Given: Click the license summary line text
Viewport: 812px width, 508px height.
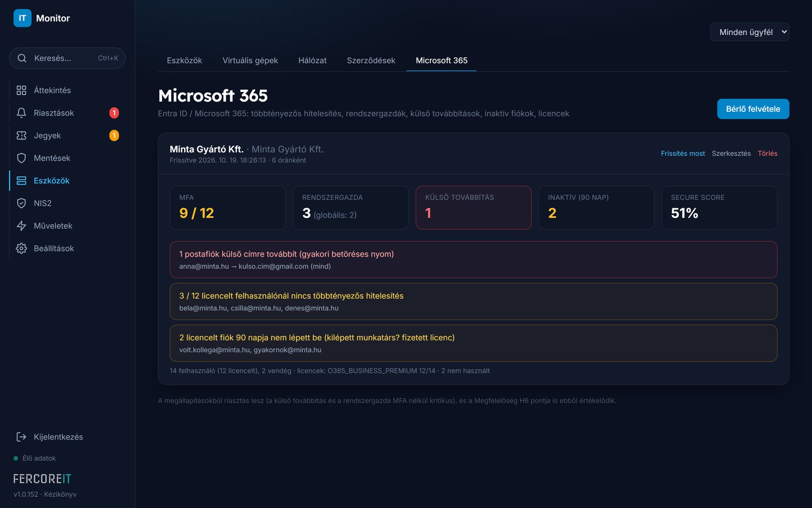Looking at the screenshot, I should pos(330,371).
